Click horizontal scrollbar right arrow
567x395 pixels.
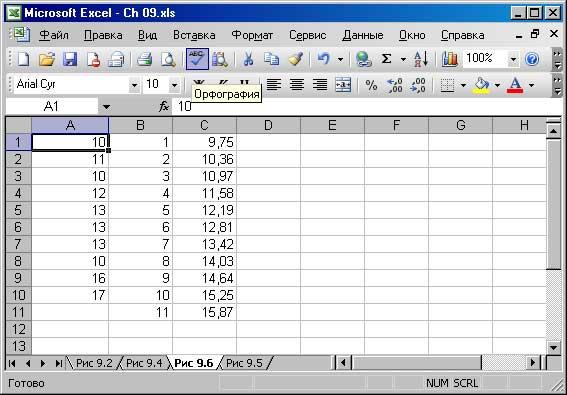click(532, 362)
